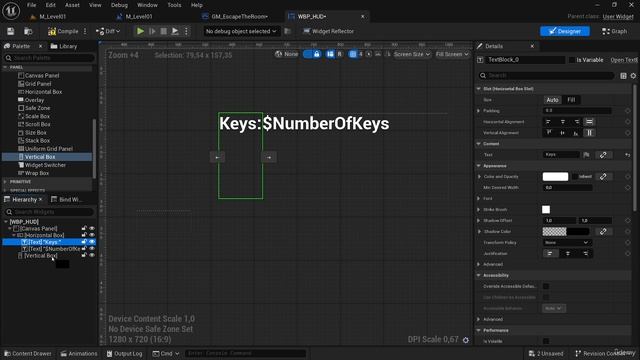Image resolution: width=640 pixels, height=360 pixels.
Task: Click the frame skip playback button
Action: click(x=152, y=31)
